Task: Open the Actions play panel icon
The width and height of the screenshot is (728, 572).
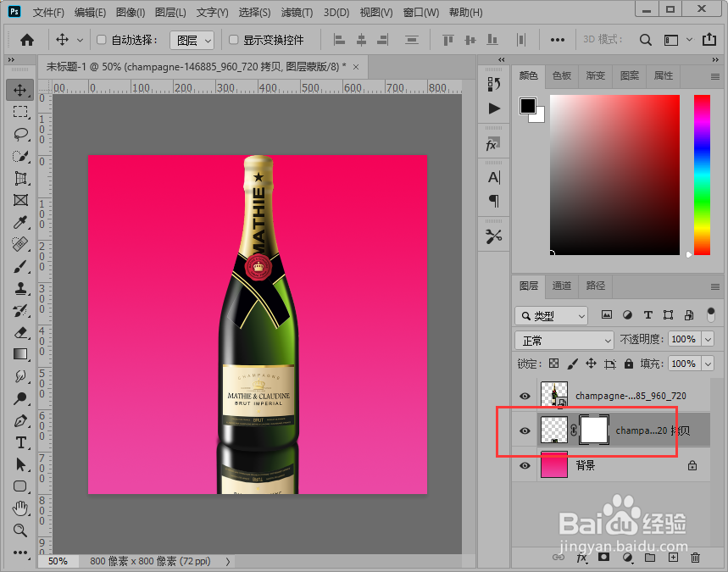Action: tap(494, 108)
